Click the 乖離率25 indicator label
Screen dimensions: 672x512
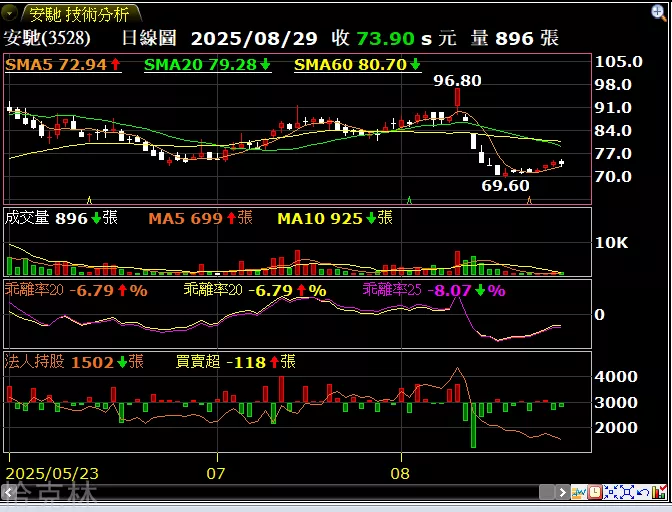click(x=433, y=290)
